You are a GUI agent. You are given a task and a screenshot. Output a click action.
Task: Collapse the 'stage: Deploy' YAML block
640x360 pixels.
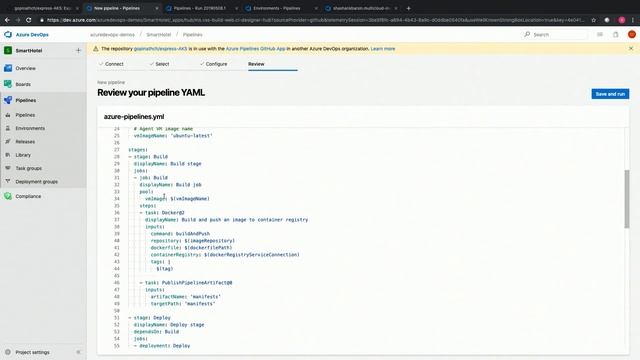pos(130,318)
